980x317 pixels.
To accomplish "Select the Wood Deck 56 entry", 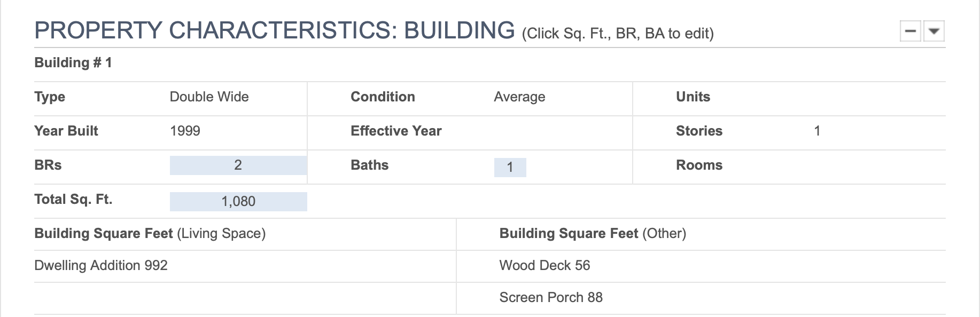I will 545,266.
